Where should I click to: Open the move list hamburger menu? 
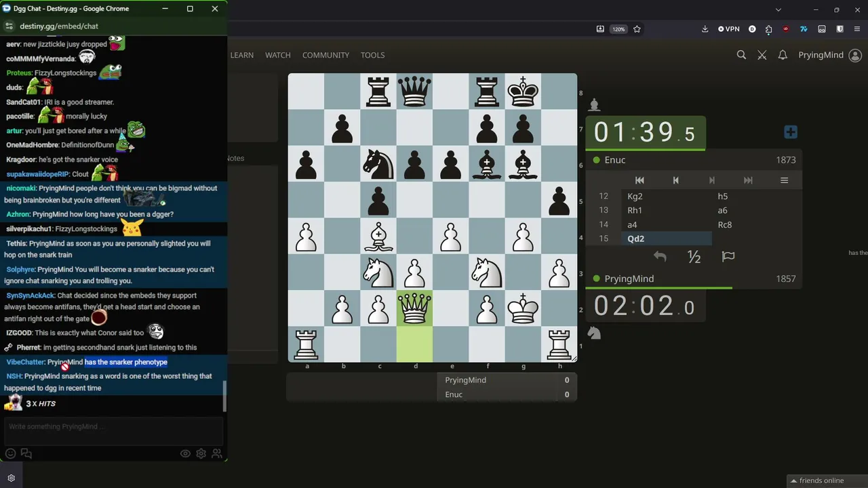[784, 180]
